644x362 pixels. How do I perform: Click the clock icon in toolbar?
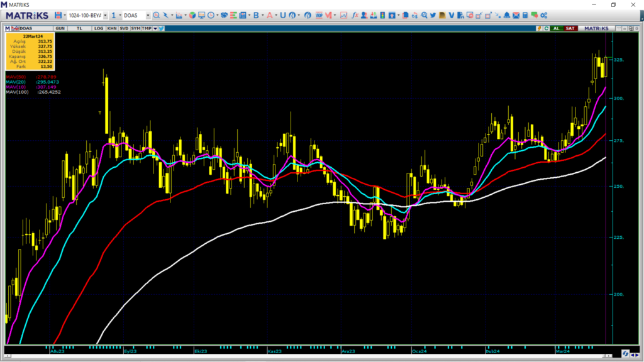[211, 15]
